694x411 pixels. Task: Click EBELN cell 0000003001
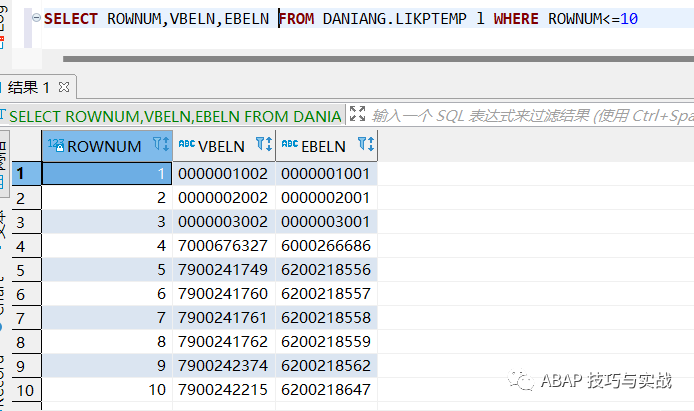pos(326,222)
